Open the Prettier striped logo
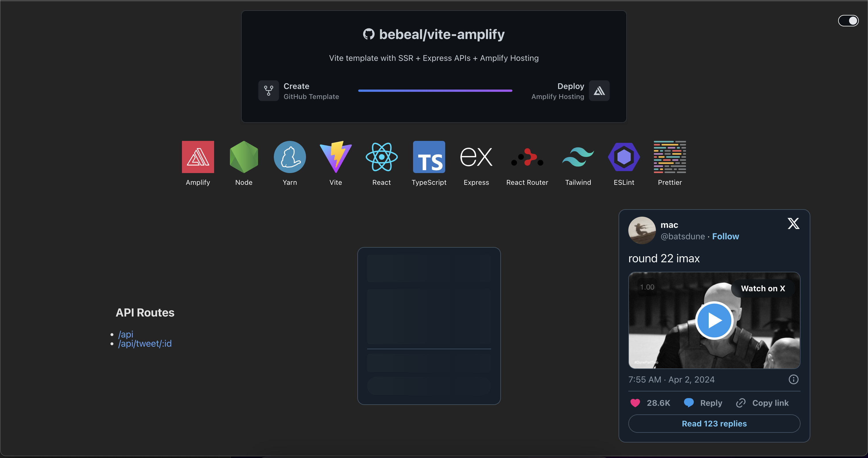The width and height of the screenshot is (868, 458). coord(670,157)
